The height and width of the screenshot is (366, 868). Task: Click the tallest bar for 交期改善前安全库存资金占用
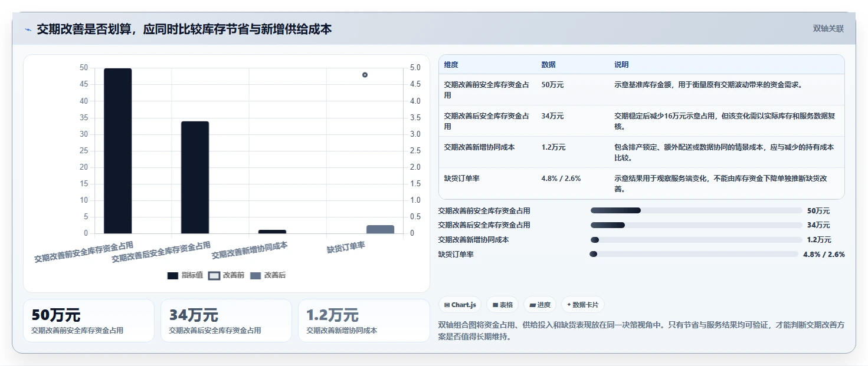pos(118,151)
